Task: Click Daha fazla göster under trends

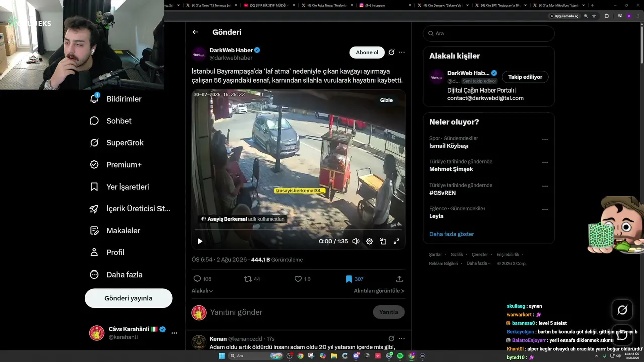Action: click(x=452, y=234)
